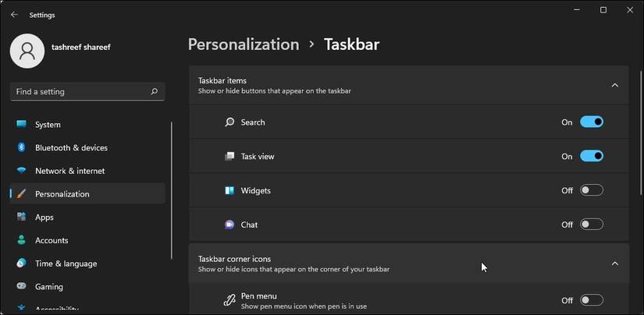Viewport: 644px width, 315px height.
Task: Enable the Chat toggle switch
Action: pyautogui.click(x=592, y=225)
